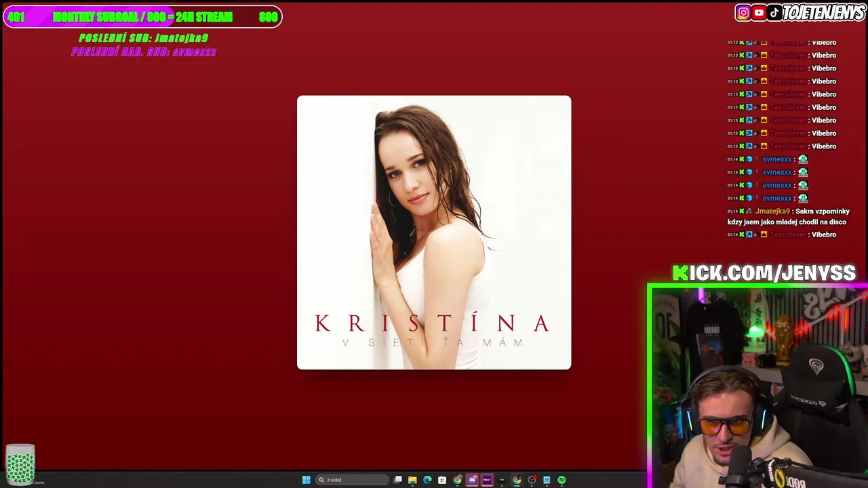The image size is (868, 488).
Task: Click the streamer webcam feed
Action: [758, 386]
